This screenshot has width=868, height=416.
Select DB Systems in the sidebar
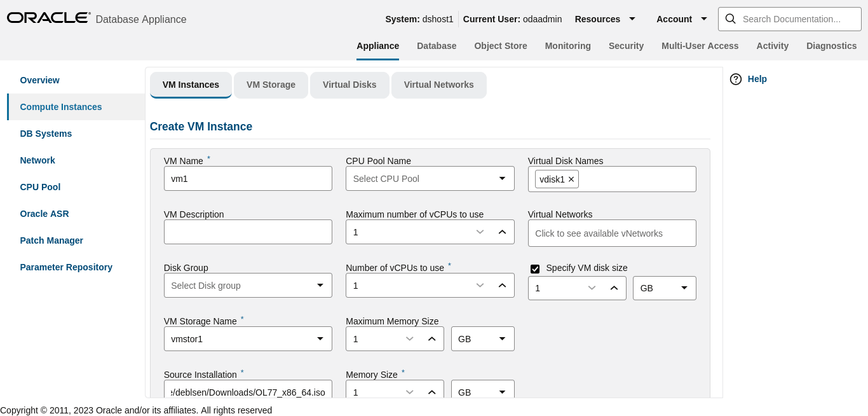click(x=46, y=134)
